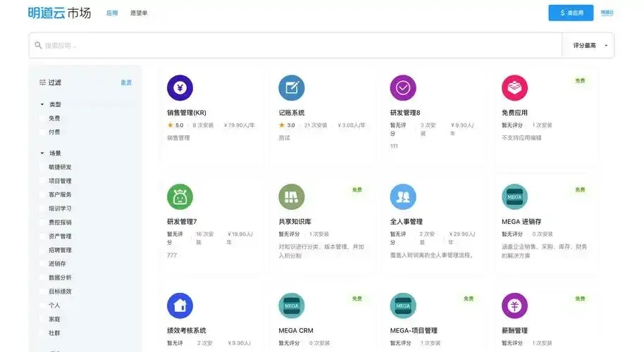Click the 免费 badge on 共享知识库 card
Viewport: 644px width, 352px height.
pos(357,190)
